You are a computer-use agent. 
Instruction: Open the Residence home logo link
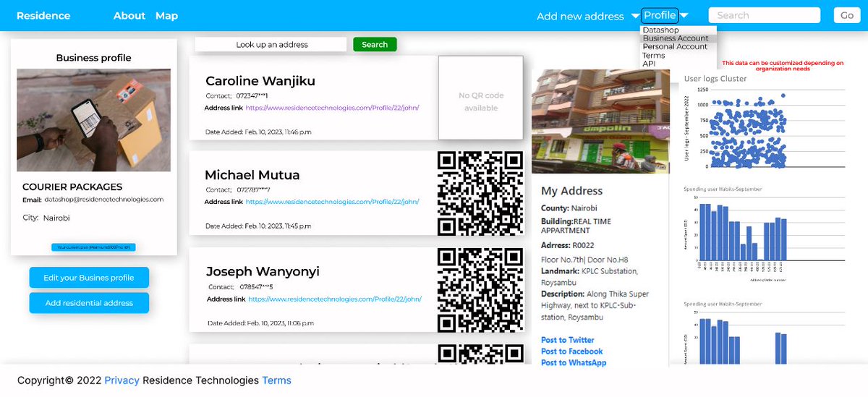pyautogui.click(x=43, y=15)
